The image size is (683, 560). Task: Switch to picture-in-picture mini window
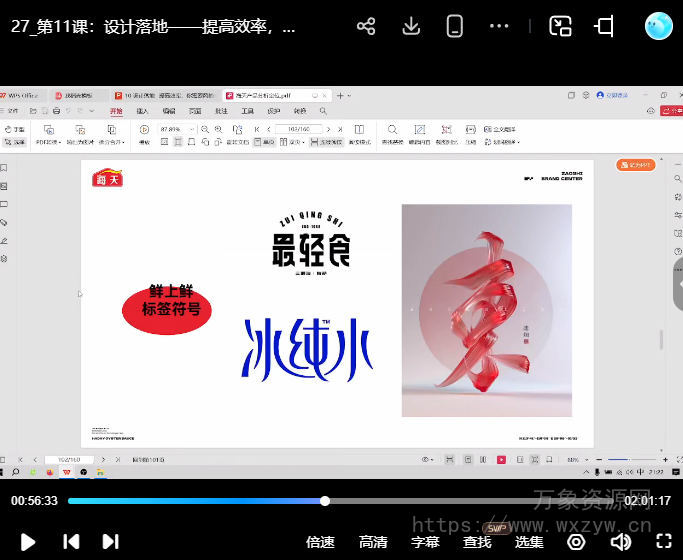coord(561,27)
